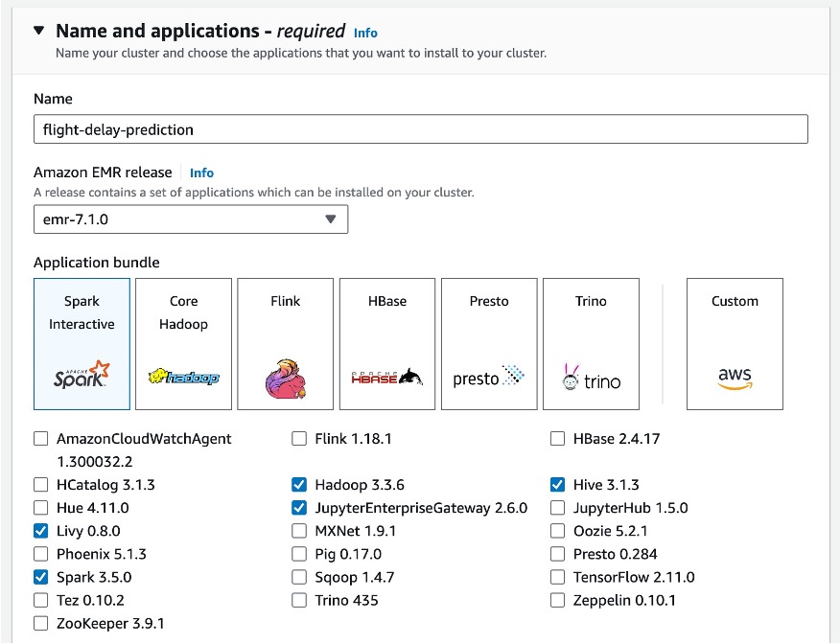The height and width of the screenshot is (644, 840).
Task: Select the HBase application bundle
Action: [386, 344]
